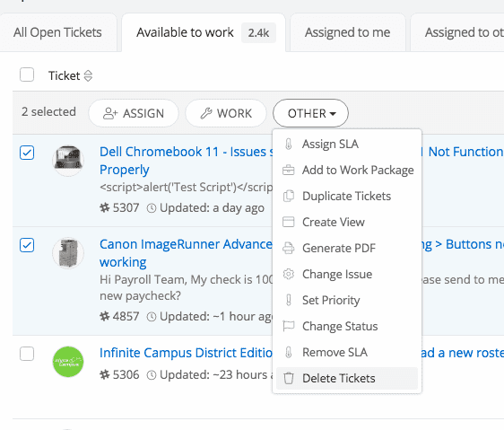Image resolution: width=504 pixels, height=430 pixels.
Task: Select Set Priority option
Action: [347, 301]
